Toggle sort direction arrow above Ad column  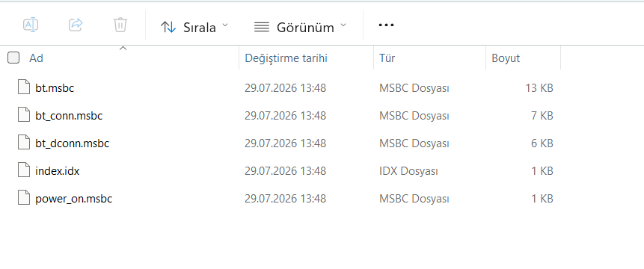point(123,49)
